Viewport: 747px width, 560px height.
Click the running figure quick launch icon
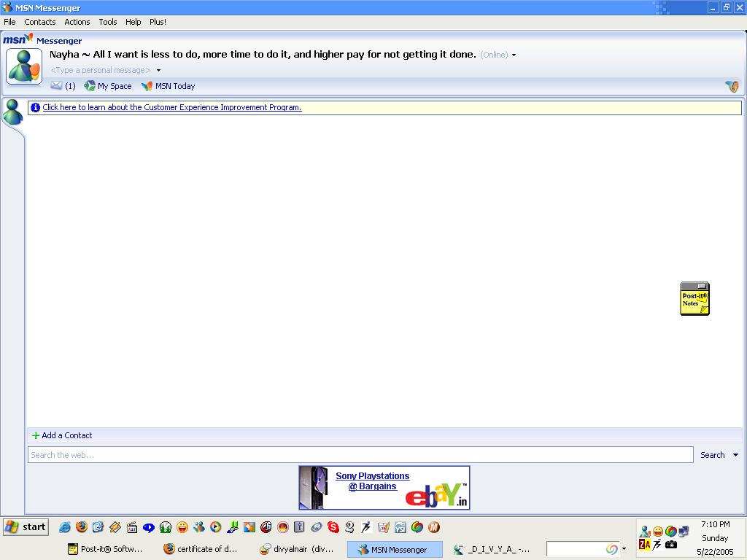click(x=366, y=527)
